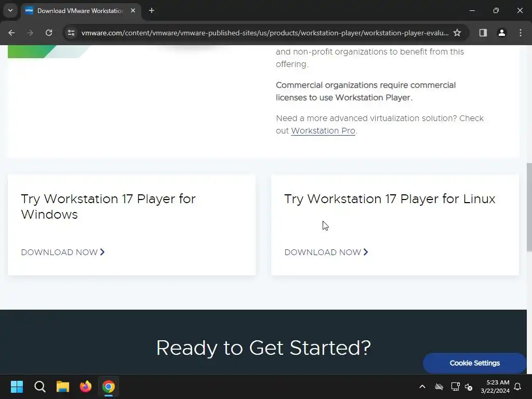Click the page vertical scrollbar thumb
This screenshot has height=399, width=532.
(529, 207)
